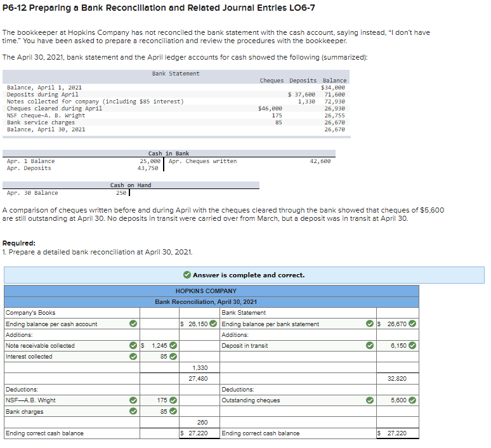Screen dimensions: 491x448
Task: Click the 1,330 additions subtotal cell
Action: tap(199, 367)
